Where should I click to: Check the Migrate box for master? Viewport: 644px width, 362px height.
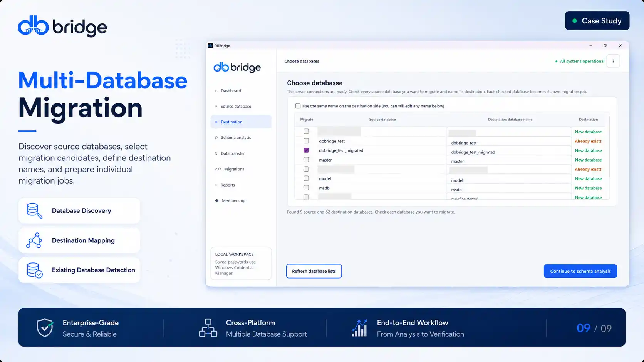click(306, 160)
